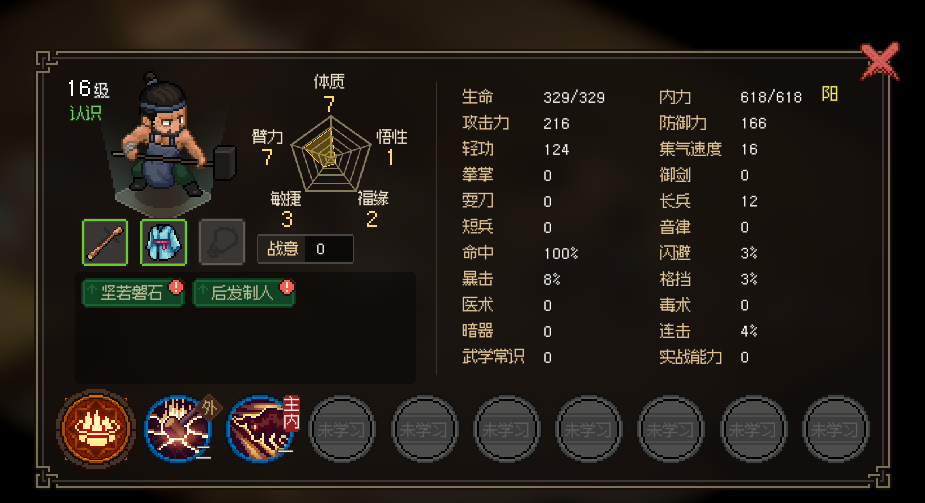925x503 pixels.
Task: Click the yellow 阳 attribute indicator
Action: coord(829,94)
